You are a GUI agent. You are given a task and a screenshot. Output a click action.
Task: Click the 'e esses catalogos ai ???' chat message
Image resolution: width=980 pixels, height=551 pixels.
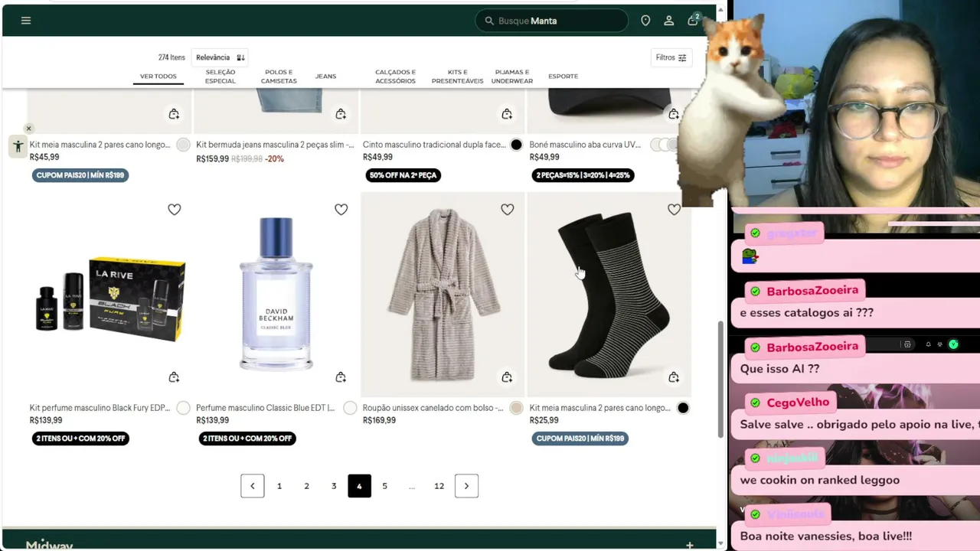click(807, 312)
